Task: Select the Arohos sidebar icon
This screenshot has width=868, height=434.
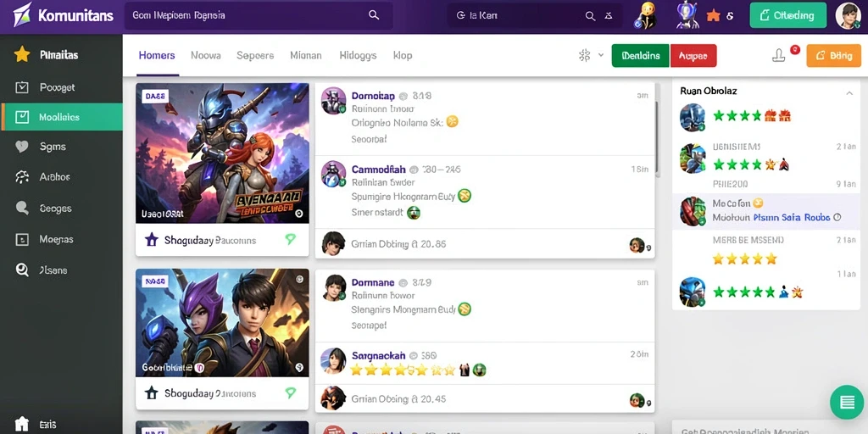Action: [x=21, y=177]
